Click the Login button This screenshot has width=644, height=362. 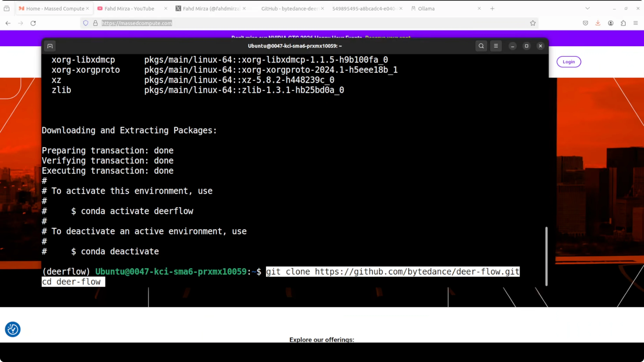[569, 62]
